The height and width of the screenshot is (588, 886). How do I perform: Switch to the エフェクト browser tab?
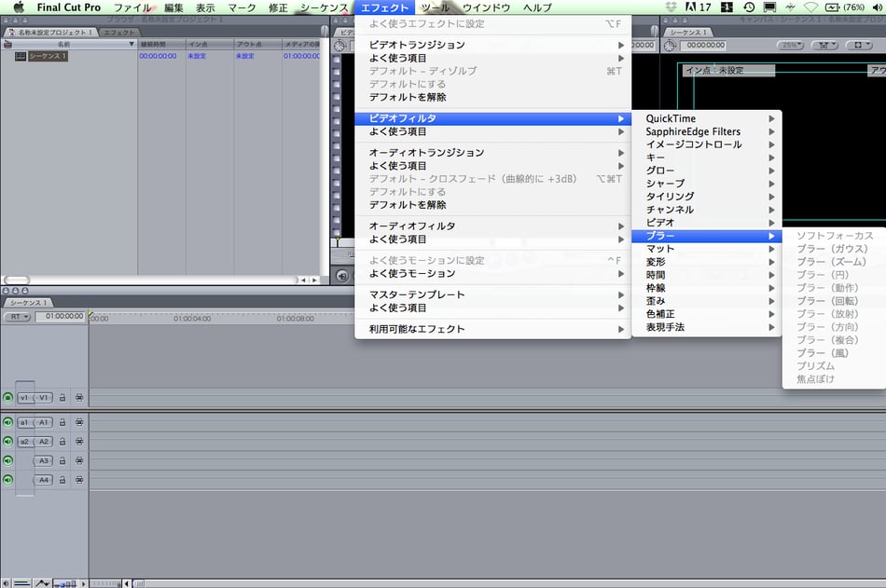[118, 33]
